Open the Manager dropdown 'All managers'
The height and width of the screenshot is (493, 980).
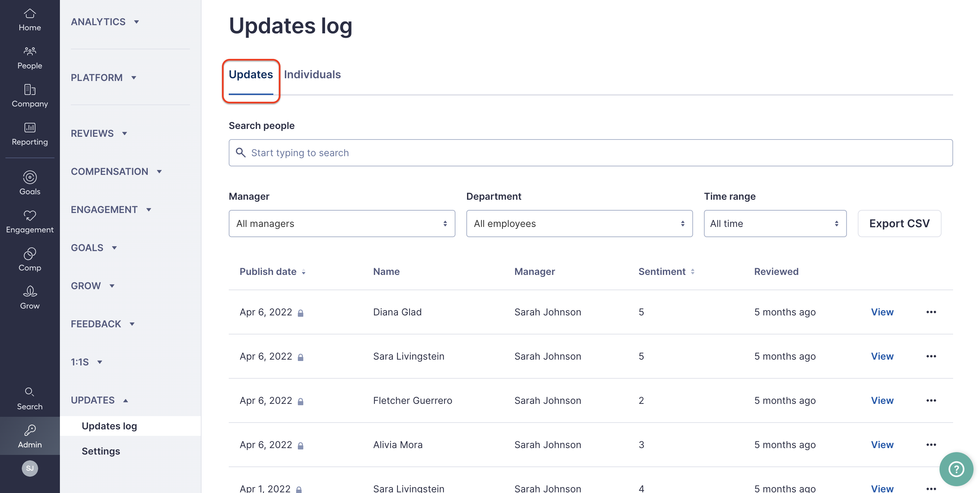(x=342, y=224)
